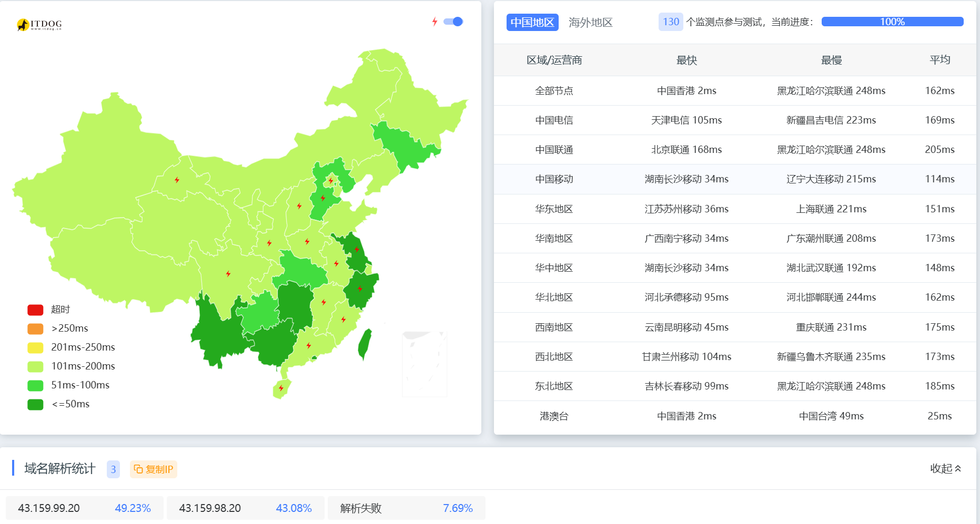This screenshot has height=524, width=980.
Task: Switch to the 中国地区 tab
Action: point(532,22)
